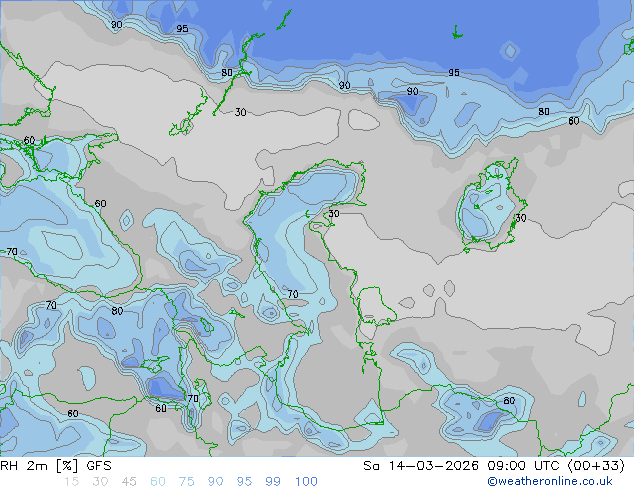Select the 75 value in the color legend
This screenshot has height=490, width=634.
pos(186,482)
